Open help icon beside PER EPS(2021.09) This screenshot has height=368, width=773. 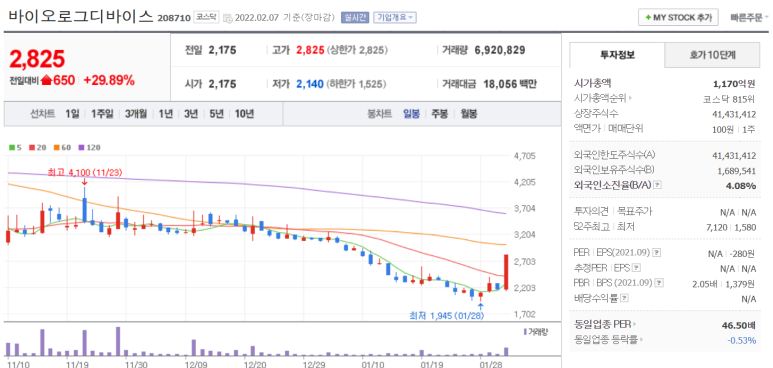pos(656,253)
